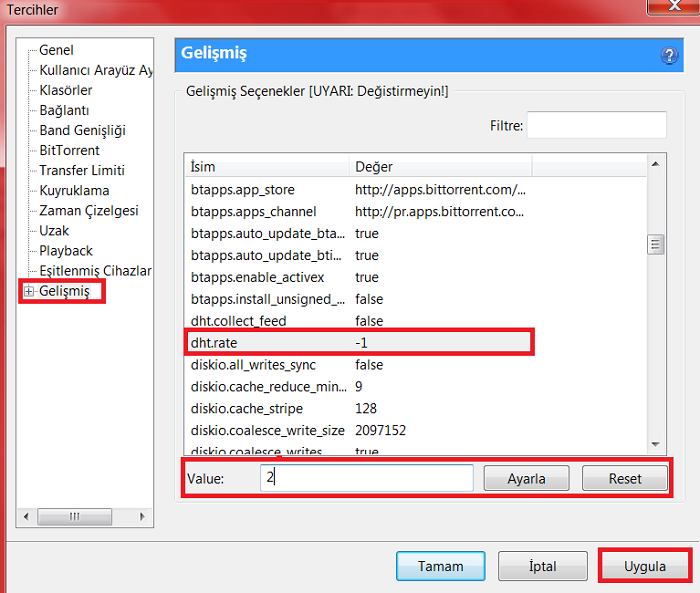Open the Kuyruklama category

pyautogui.click(x=74, y=191)
